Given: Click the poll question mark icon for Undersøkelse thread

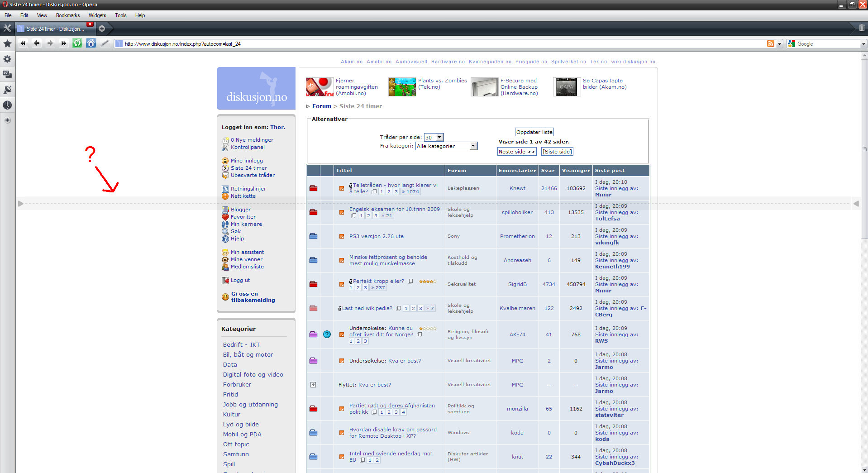Looking at the screenshot, I should point(327,334).
